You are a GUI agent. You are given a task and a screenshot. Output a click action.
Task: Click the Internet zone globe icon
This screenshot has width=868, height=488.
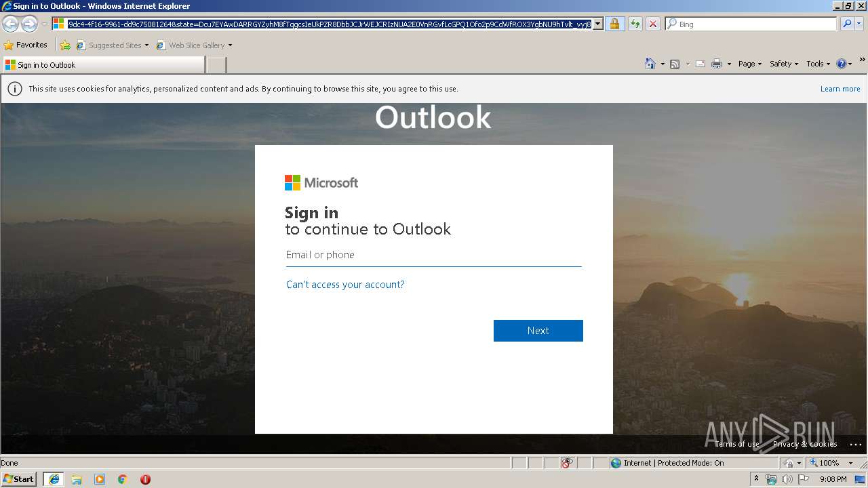(x=616, y=463)
